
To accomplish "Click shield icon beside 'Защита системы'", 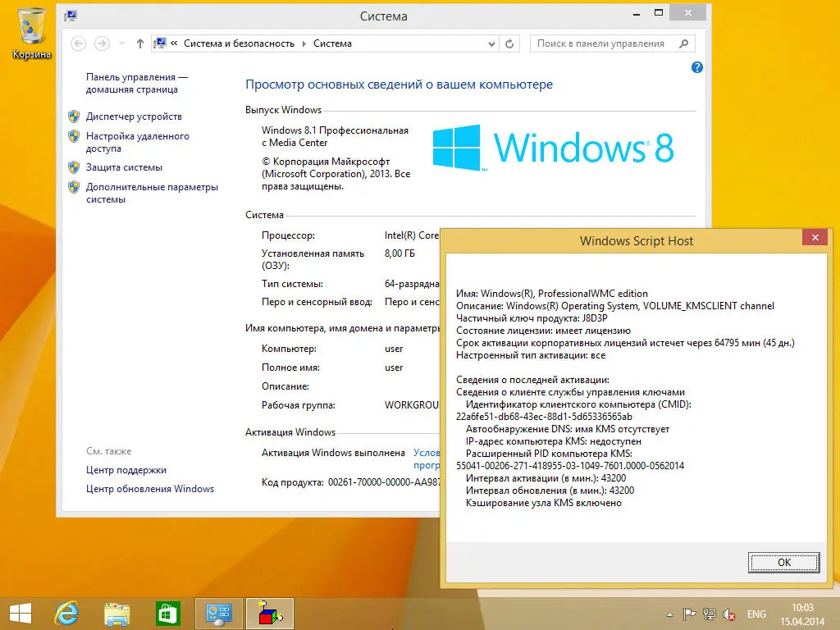I will click(x=74, y=167).
